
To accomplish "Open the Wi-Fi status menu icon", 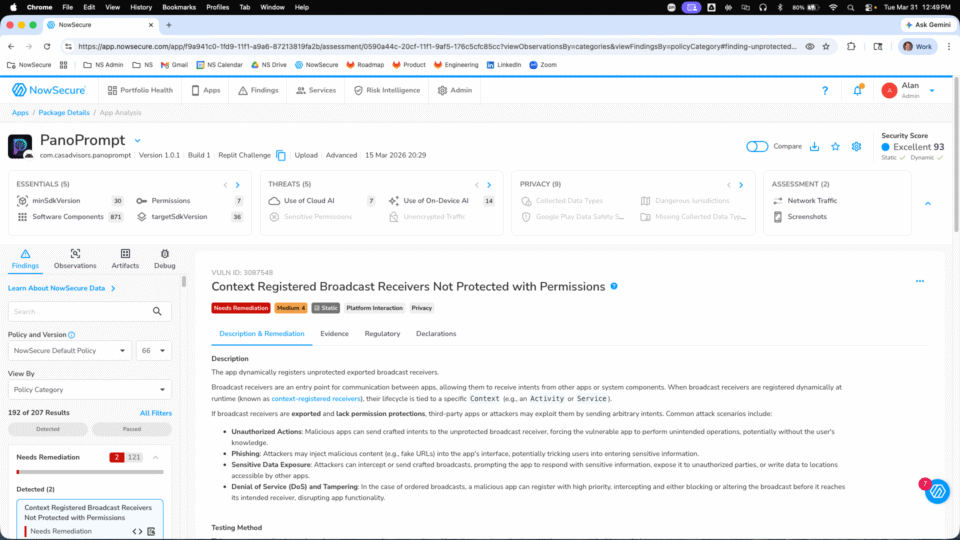I will 833,7.
